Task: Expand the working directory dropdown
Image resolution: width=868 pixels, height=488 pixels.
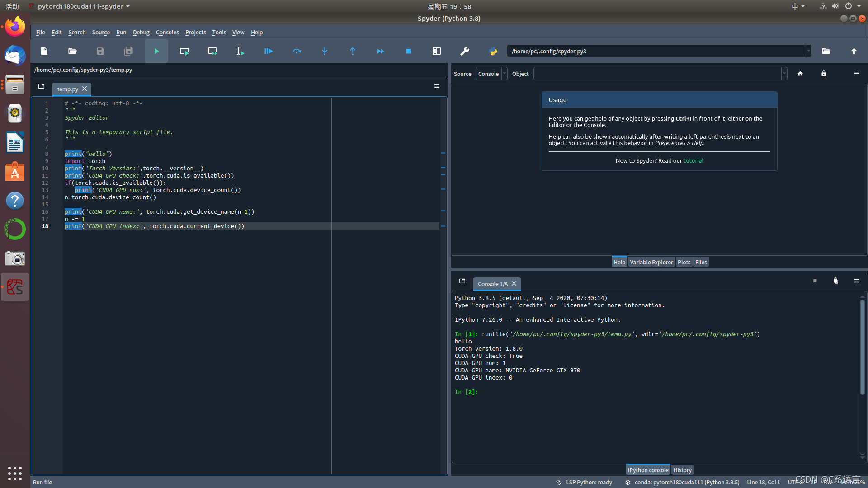Action: [808, 51]
